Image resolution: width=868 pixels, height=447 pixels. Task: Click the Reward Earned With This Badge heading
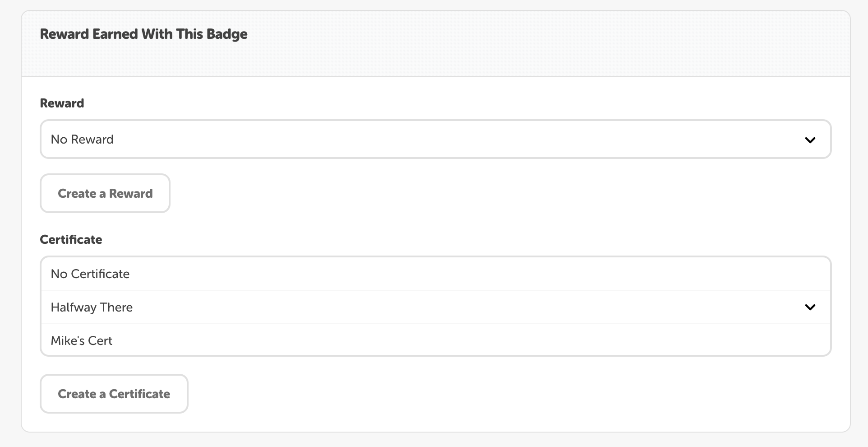pyautogui.click(x=143, y=34)
